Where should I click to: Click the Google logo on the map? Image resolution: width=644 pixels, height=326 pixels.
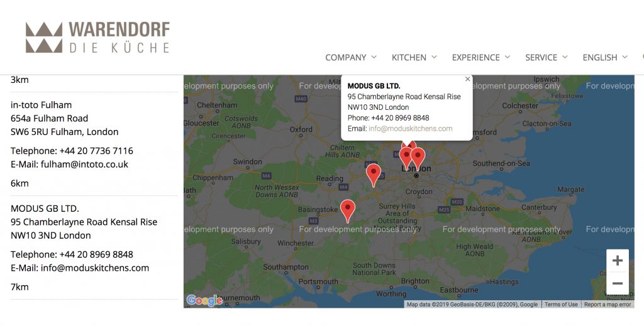204,301
